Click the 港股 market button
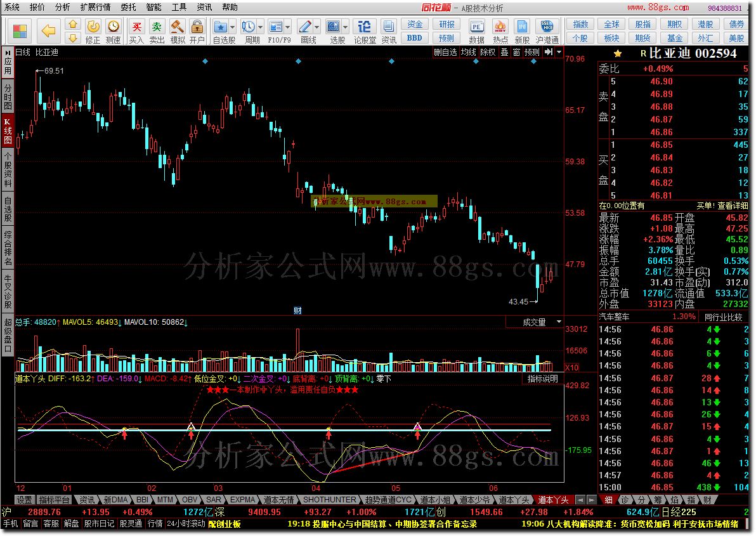 pyautogui.click(x=705, y=25)
